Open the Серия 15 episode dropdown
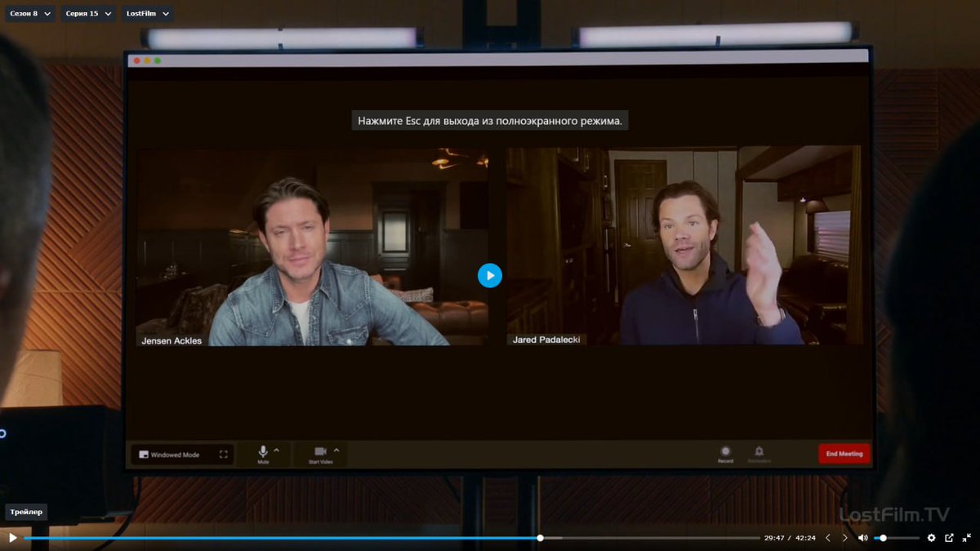This screenshot has height=551, width=980. click(88, 14)
